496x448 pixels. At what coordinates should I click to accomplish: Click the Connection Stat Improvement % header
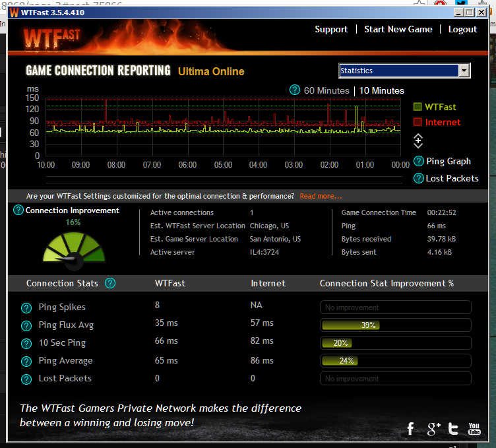click(x=387, y=283)
